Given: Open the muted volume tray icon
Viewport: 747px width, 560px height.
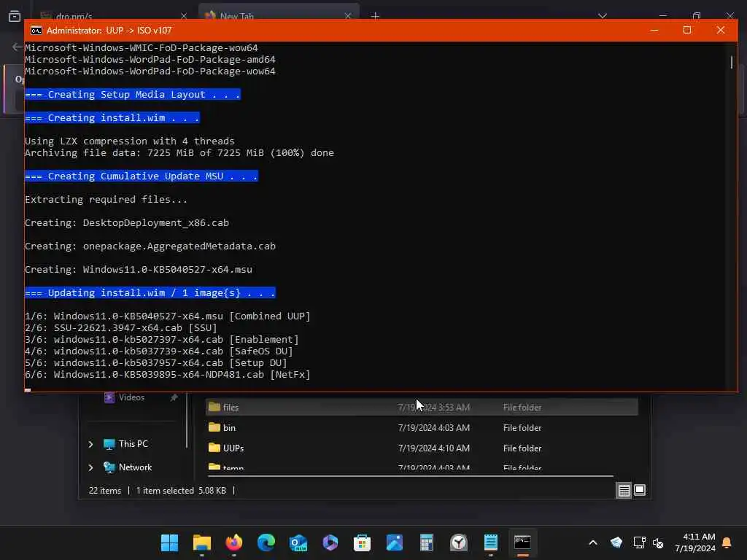Looking at the screenshot, I should tap(659, 542).
